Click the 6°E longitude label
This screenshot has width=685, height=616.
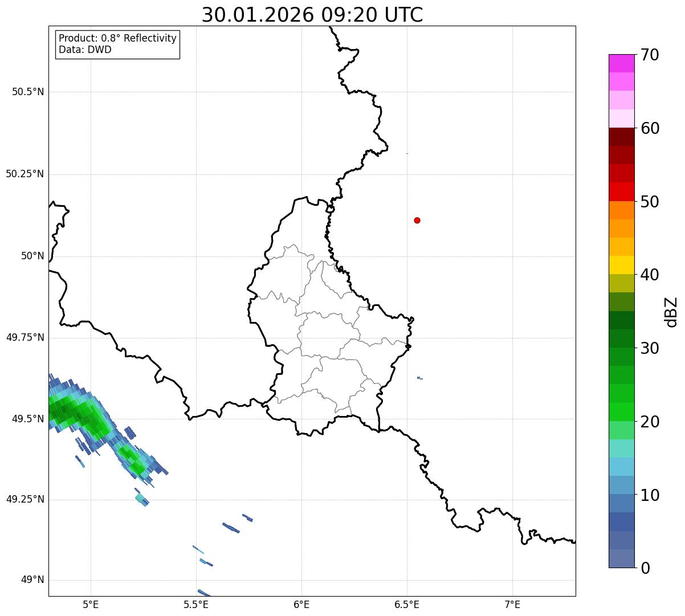click(x=301, y=604)
